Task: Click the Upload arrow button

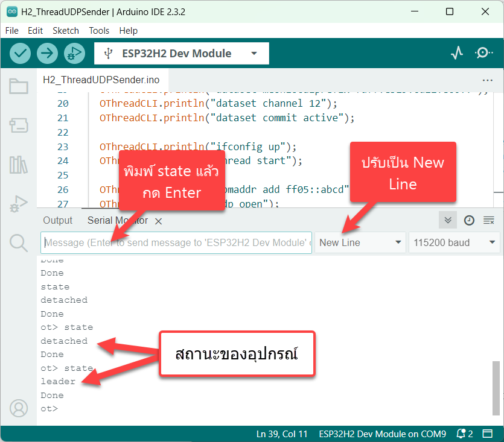Action: click(47, 53)
